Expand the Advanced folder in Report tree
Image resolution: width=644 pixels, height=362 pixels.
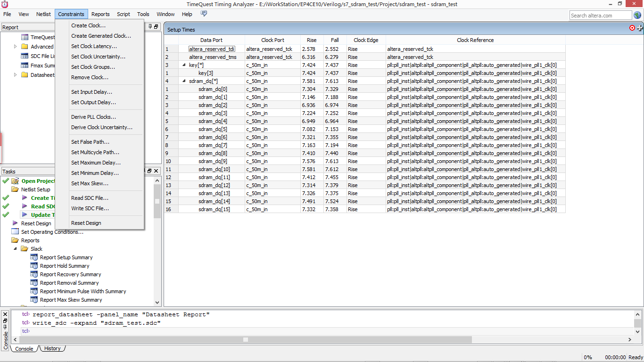coord(15,47)
